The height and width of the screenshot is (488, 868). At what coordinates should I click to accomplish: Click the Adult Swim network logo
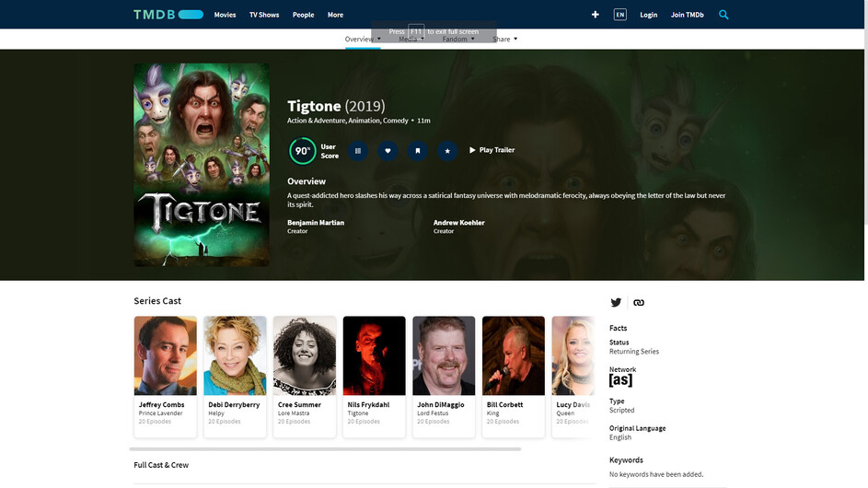pyautogui.click(x=620, y=380)
